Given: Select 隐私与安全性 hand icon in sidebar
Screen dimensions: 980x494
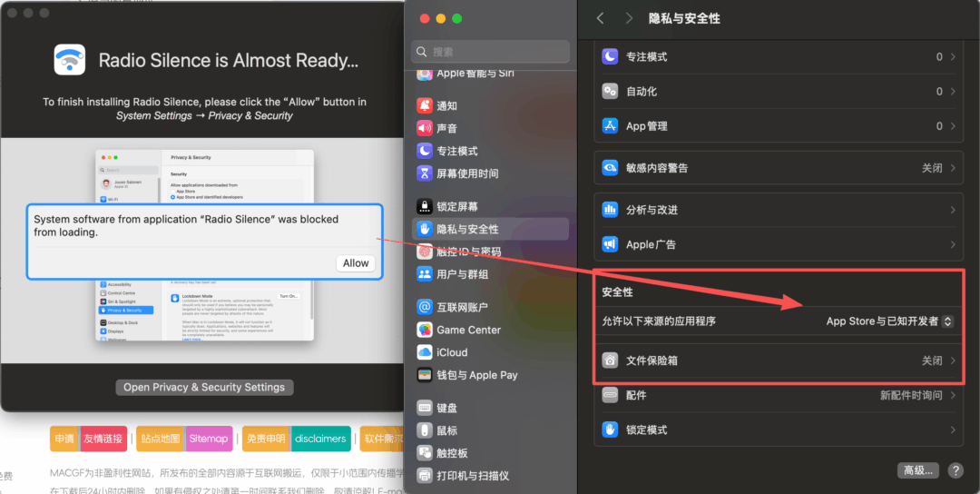Looking at the screenshot, I should point(425,229).
